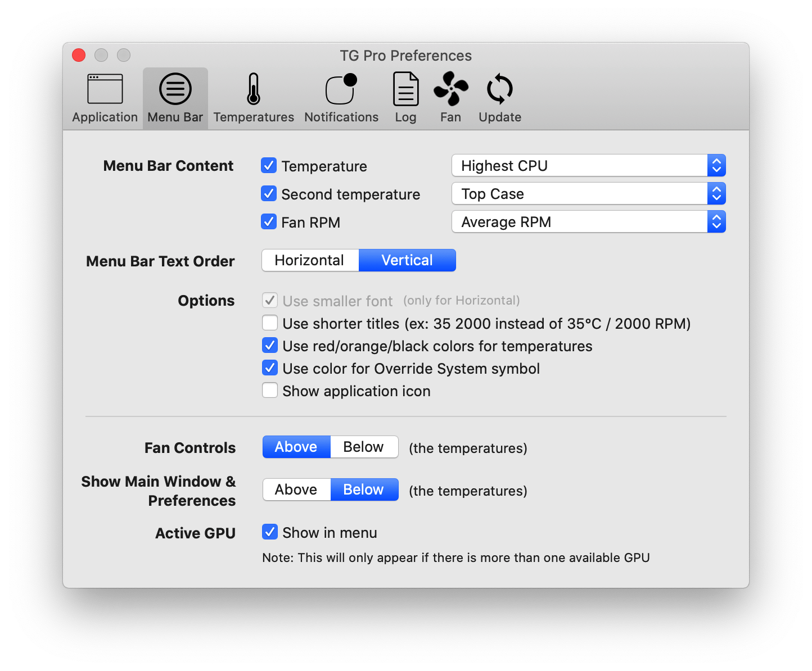Click the Menu Bar Text Order heading
812x671 pixels.
(x=160, y=261)
